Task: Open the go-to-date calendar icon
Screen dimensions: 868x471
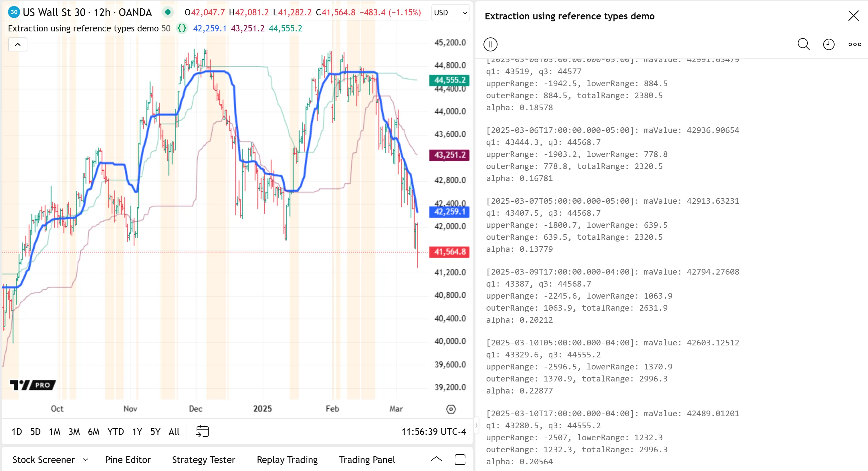Action: point(202,431)
